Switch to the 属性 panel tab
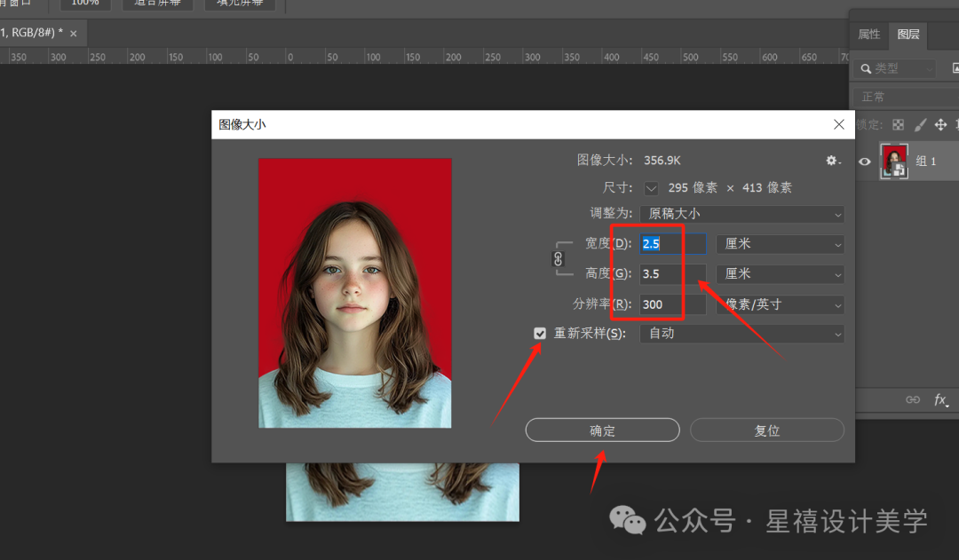 tap(868, 35)
